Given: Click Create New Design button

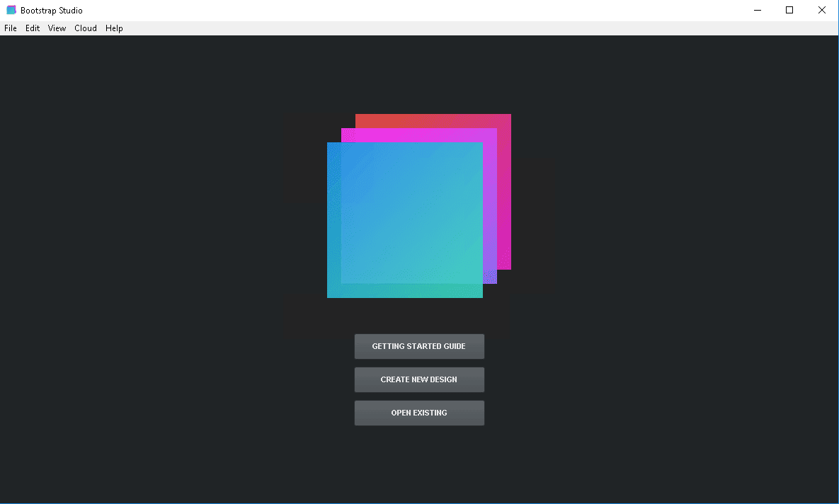Looking at the screenshot, I should point(419,380).
